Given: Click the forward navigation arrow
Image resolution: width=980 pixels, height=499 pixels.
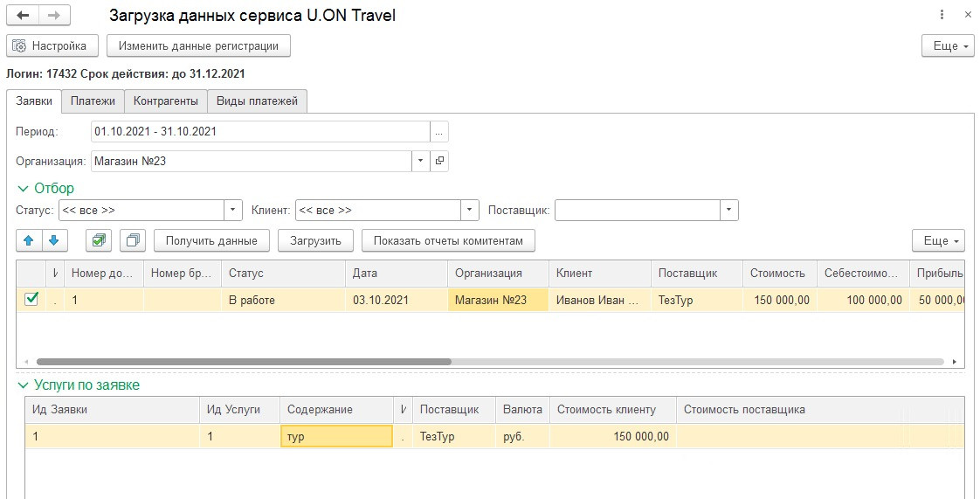Looking at the screenshot, I should 54,16.
